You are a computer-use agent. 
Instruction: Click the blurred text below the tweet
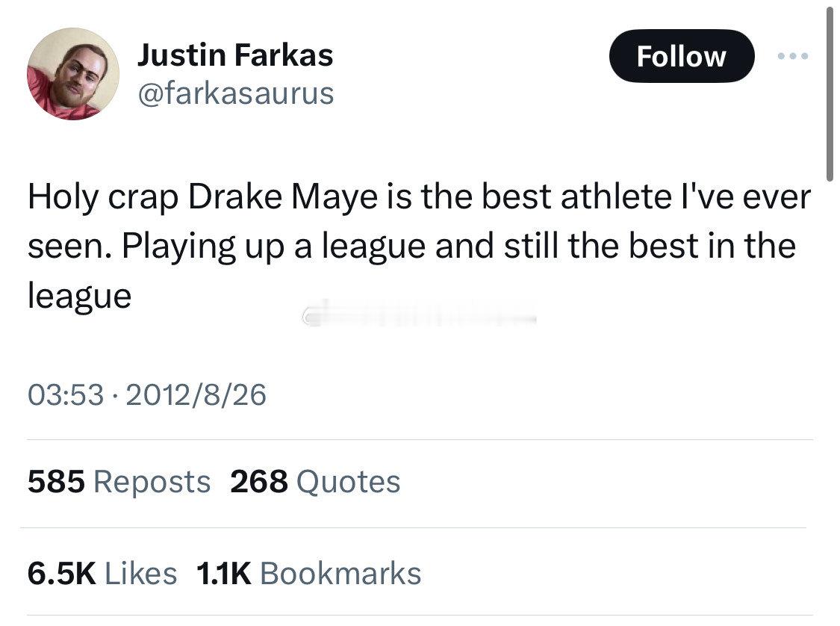[x=418, y=315]
